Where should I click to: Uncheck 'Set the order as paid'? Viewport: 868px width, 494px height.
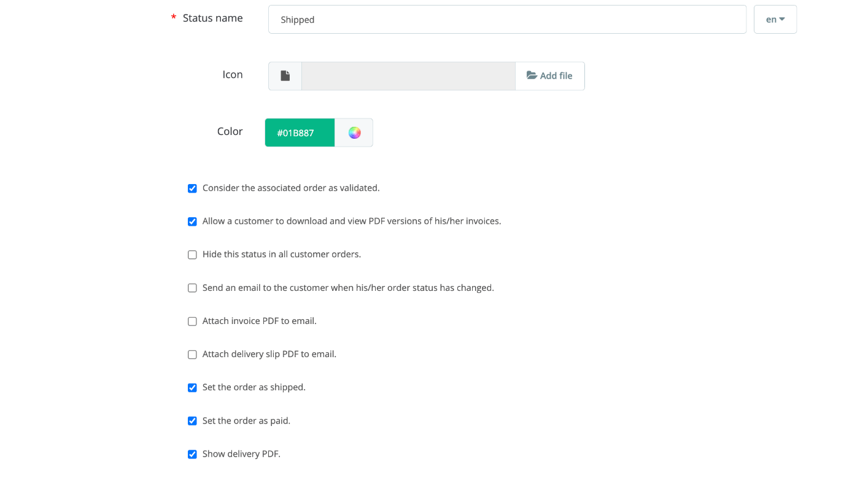(192, 421)
